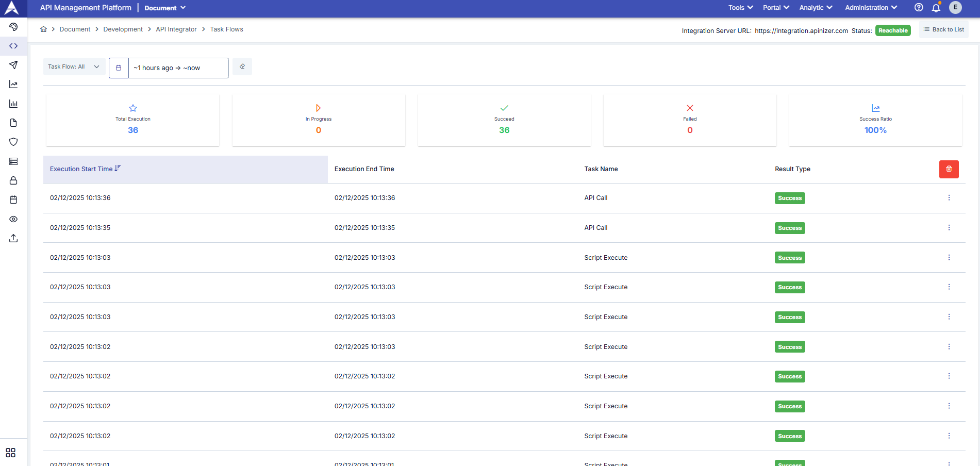
Task: Open the calendar date picker icon
Action: (119, 68)
